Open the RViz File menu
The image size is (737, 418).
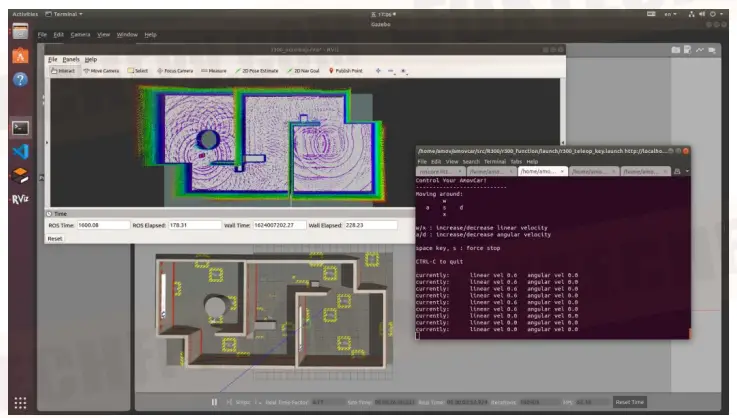(x=53, y=59)
